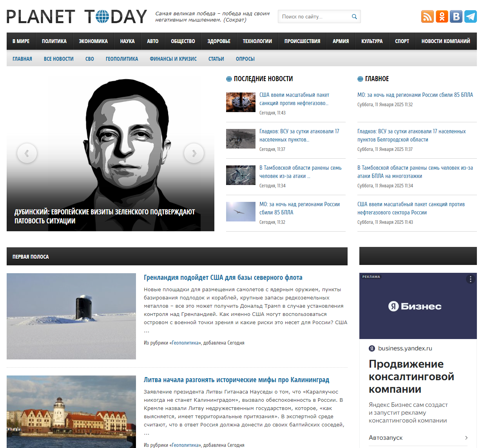Click the Planet Today logo
The width and height of the screenshot is (482, 448).
[77, 16]
